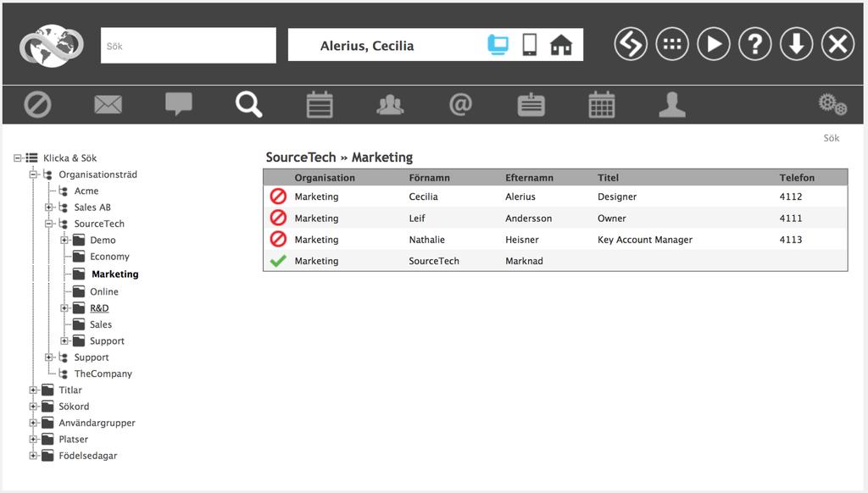Open the clipboard card icon tab

(531, 104)
